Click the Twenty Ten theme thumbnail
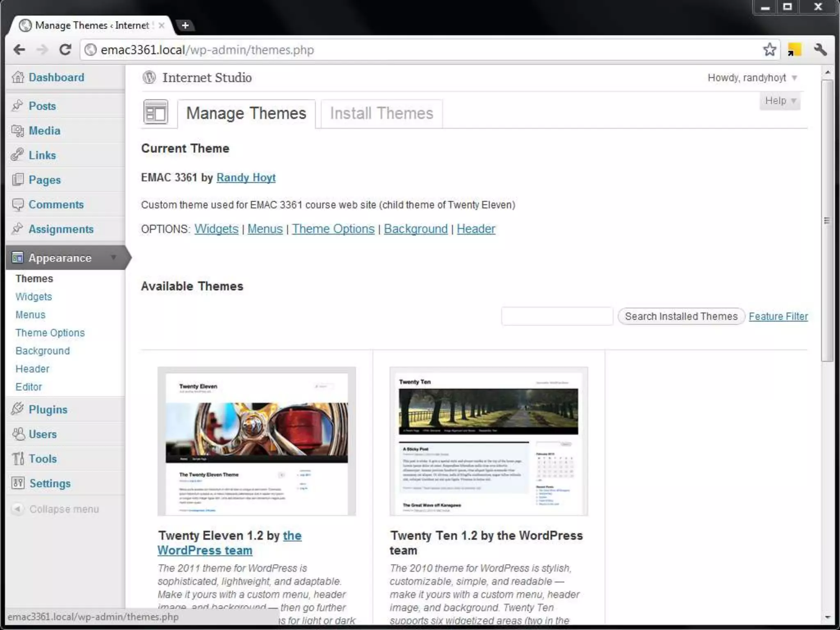This screenshot has height=630, width=840. coord(488,441)
